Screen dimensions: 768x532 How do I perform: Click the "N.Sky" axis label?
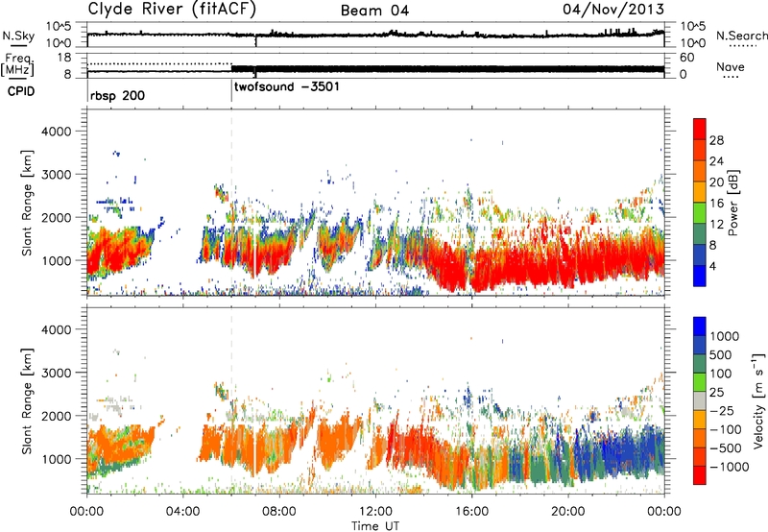18,36
